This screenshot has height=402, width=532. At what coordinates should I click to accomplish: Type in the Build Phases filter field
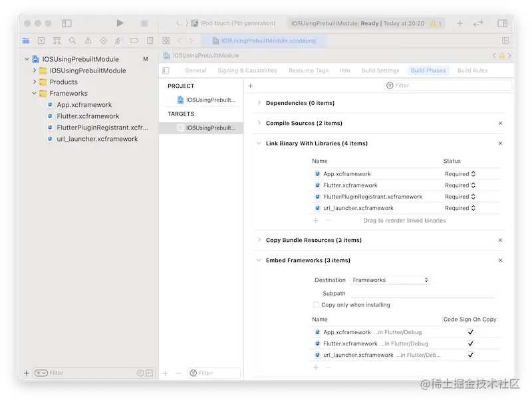pos(439,85)
